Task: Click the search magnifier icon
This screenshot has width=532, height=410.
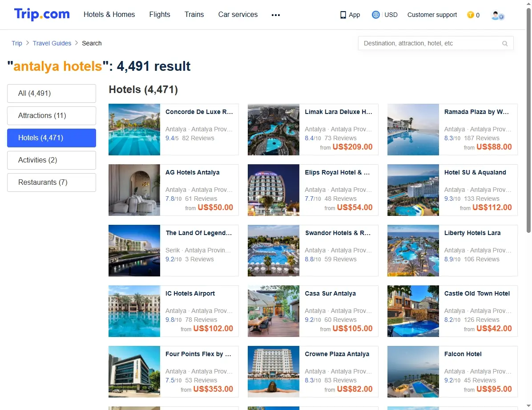Action: click(x=505, y=44)
